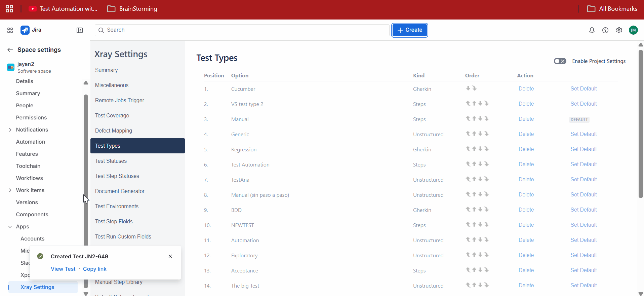The height and width of the screenshot is (296, 644).
Task: Click the help question mark icon
Action: 605,30
